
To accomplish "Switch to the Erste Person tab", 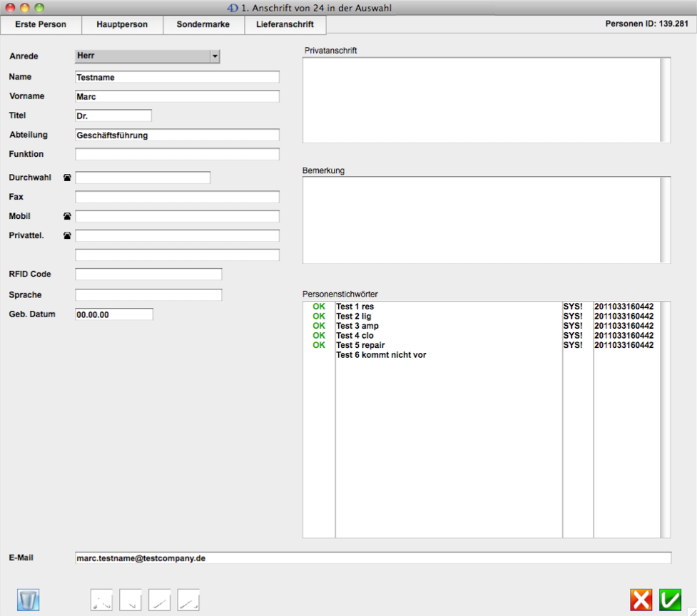I will [x=41, y=24].
